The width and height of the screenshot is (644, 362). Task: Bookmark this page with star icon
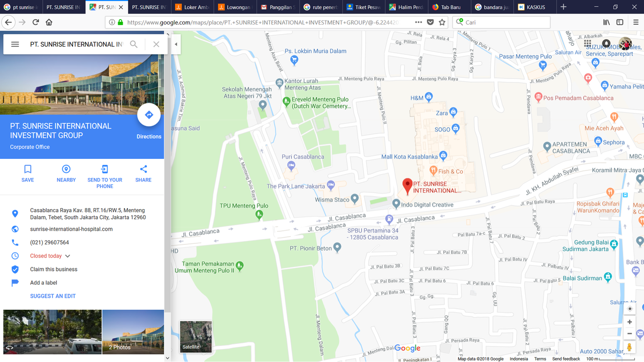442,22
